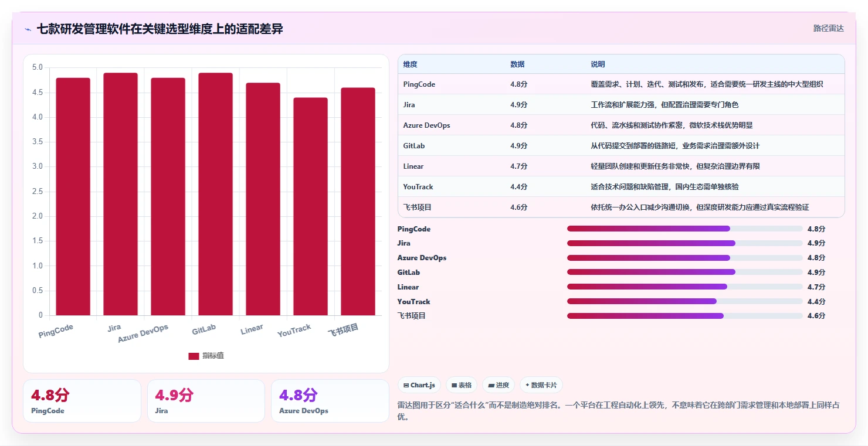The image size is (868, 446).
Task: Click the YouTrack bar in the bar chart
Action: (x=310, y=206)
